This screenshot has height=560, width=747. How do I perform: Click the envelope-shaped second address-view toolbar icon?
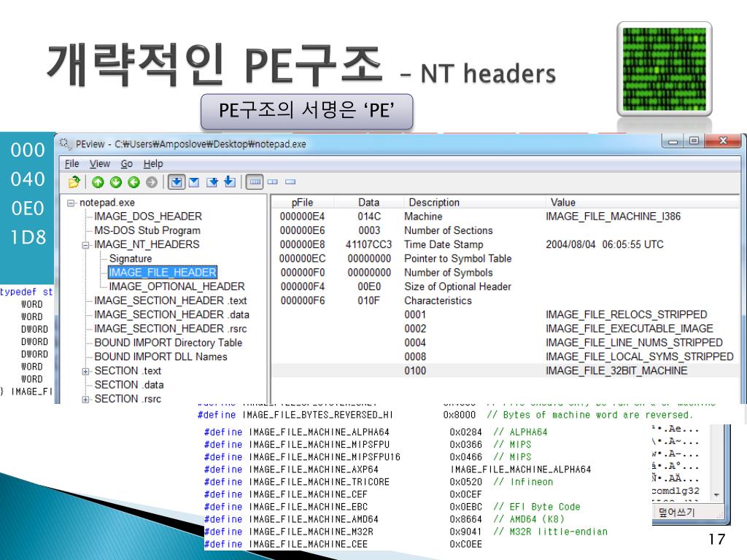194,182
